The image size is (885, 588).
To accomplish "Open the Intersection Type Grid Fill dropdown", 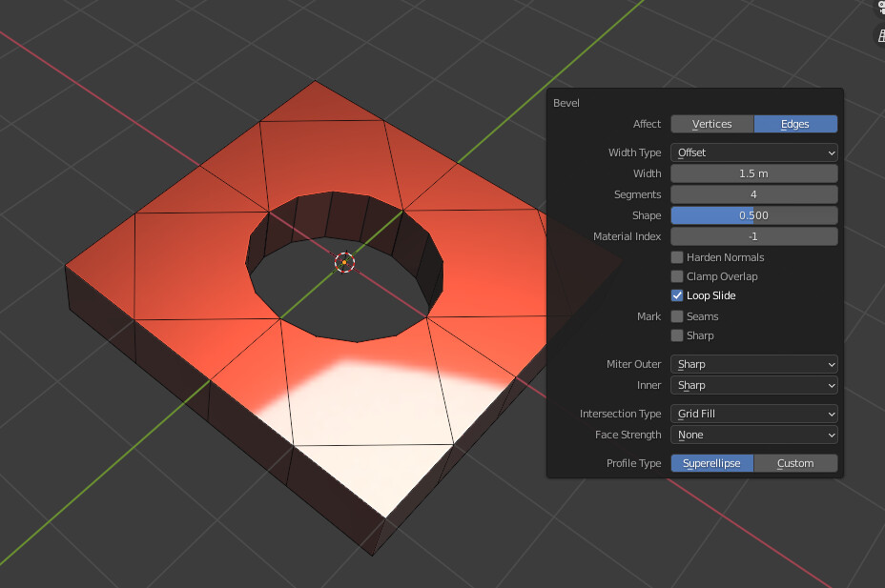I will (753, 414).
